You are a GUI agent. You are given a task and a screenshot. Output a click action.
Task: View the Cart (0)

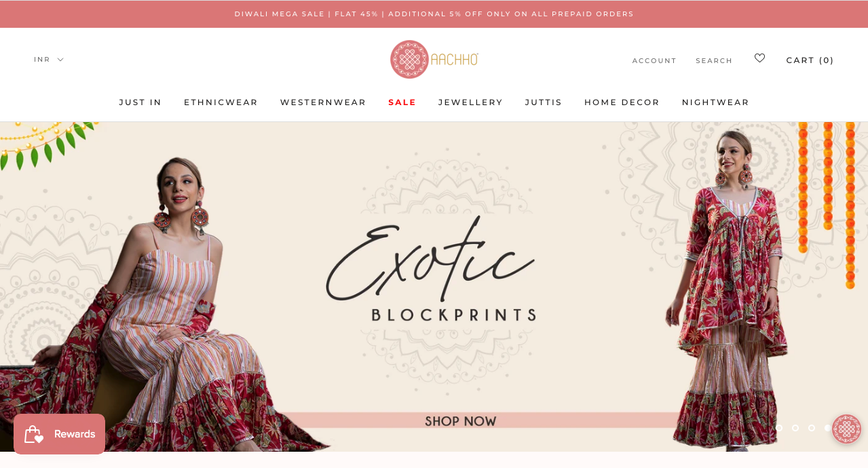[810, 60]
